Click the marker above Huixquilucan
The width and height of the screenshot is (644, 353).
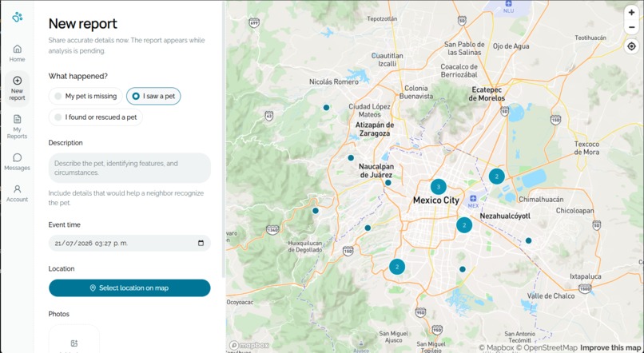[316, 211]
